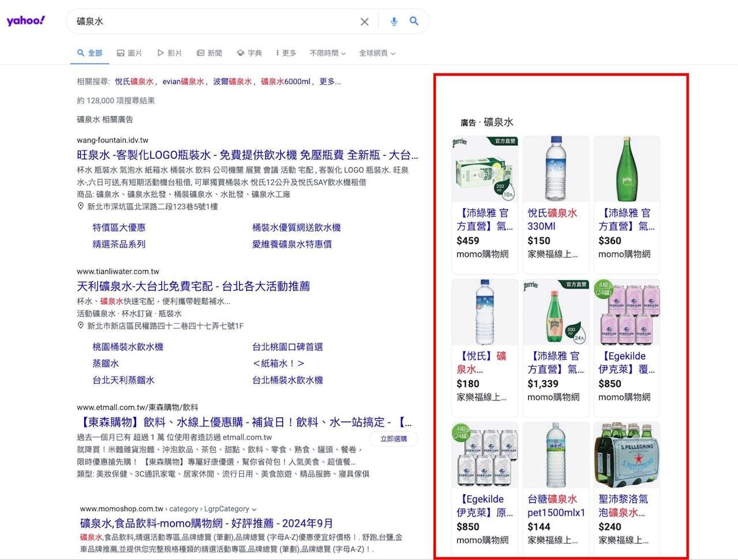Click the wang-fountain.idv.tw URL text

[112, 140]
